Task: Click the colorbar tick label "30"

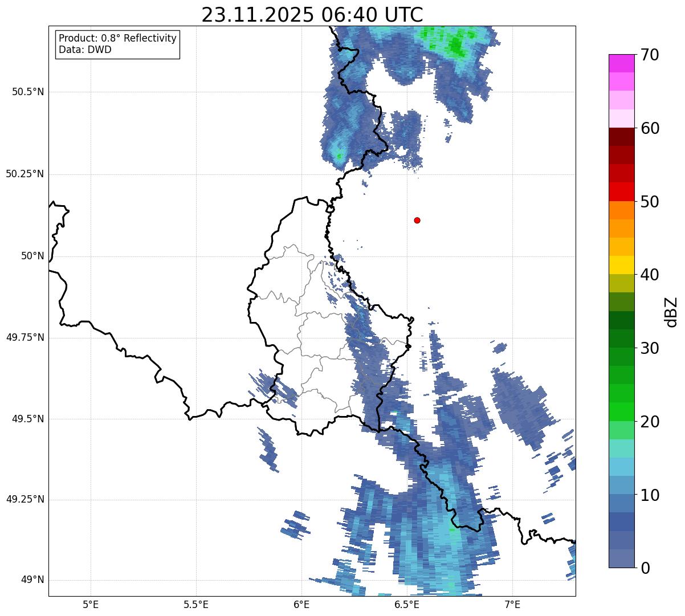Action: coord(650,348)
